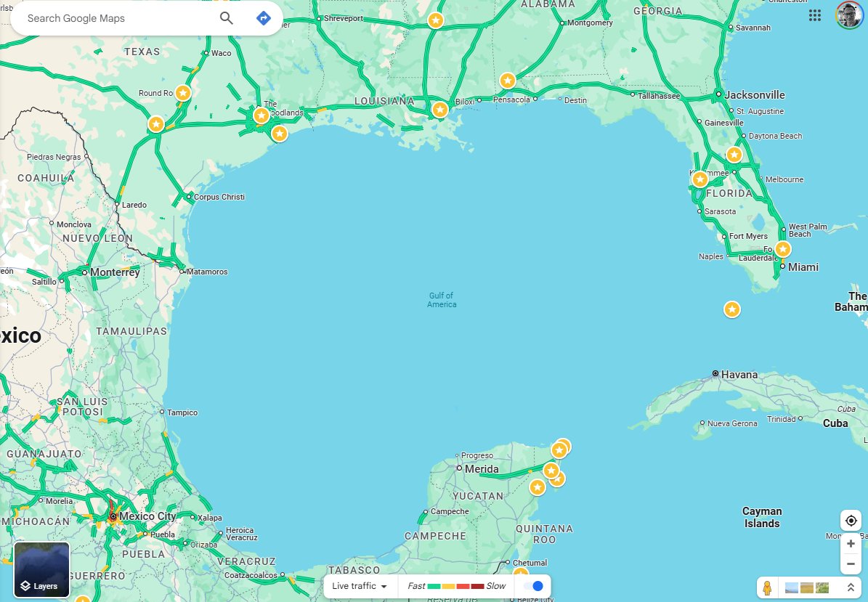The height and width of the screenshot is (602, 868).
Task: Open the Live traffic dropdown
Action: pos(360,586)
